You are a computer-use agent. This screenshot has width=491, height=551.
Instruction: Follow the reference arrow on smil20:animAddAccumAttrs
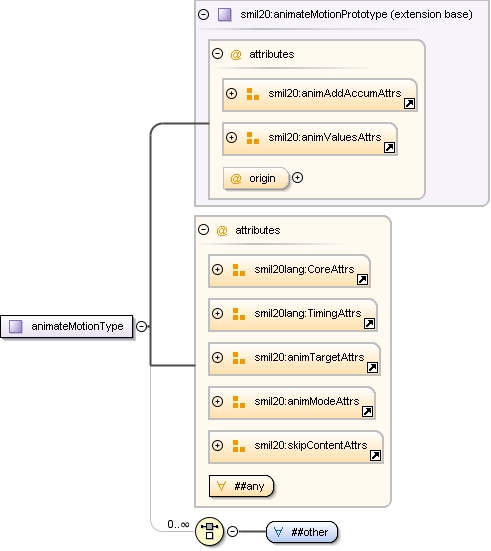click(409, 104)
